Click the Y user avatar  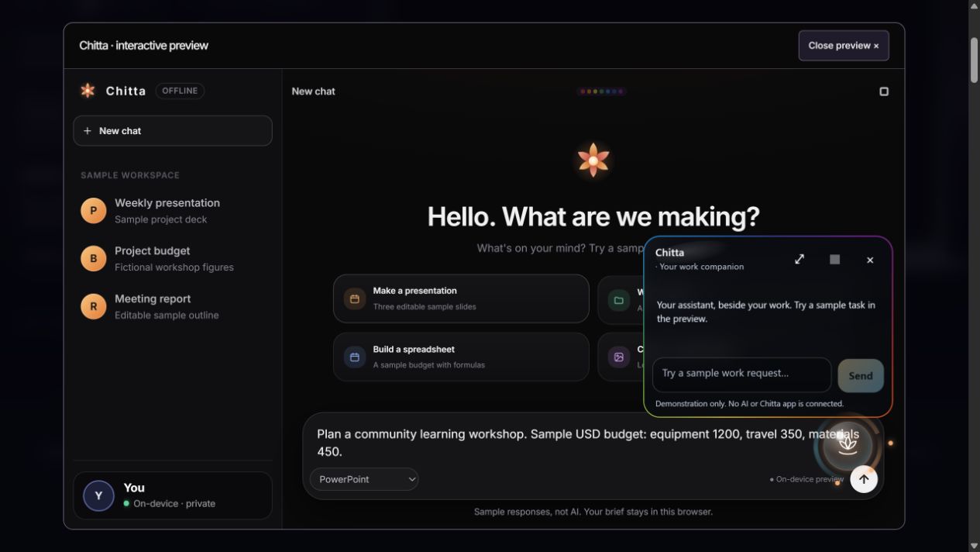98,495
